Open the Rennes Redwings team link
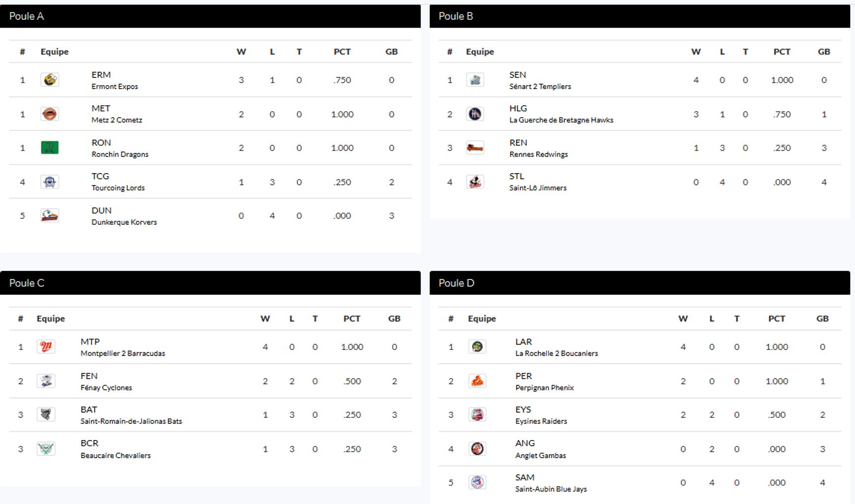The image size is (855, 504). coord(538,154)
